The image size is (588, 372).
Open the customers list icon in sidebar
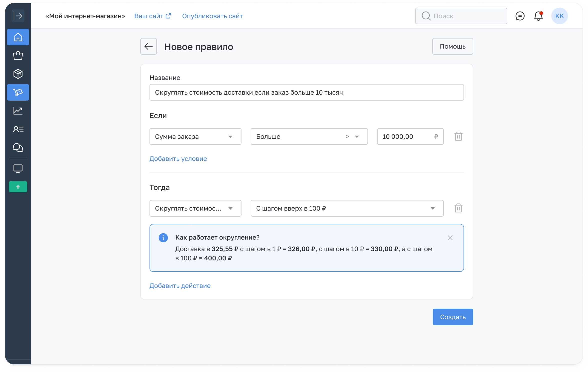(x=18, y=129)
